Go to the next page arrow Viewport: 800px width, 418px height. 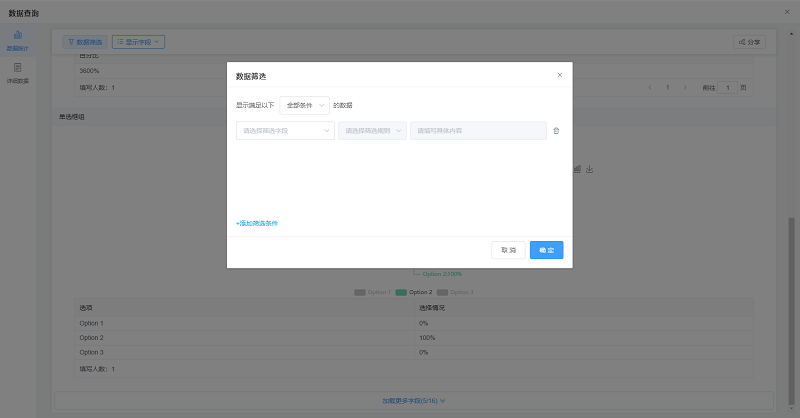point(685,88)
